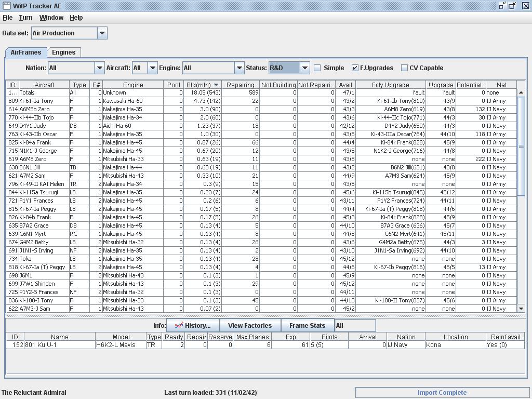The width and height of the screenshot is (532, 399).
Task: Sort by the Pool column header
Action: pos(174,85)
